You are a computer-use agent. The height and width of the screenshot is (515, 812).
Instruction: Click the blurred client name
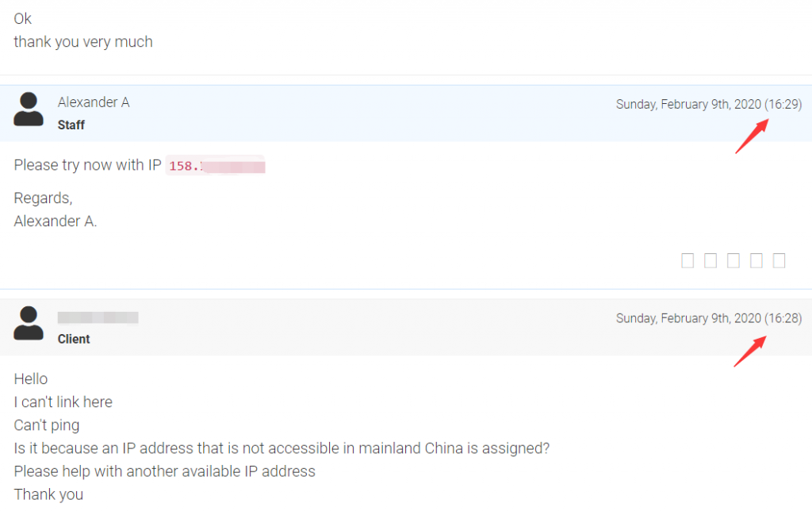98,317
